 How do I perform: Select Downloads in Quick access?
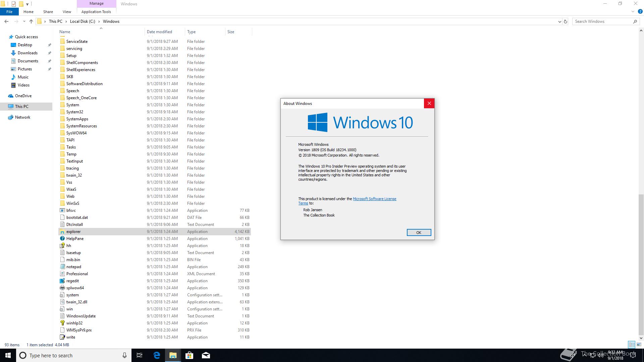click(28, 53)
